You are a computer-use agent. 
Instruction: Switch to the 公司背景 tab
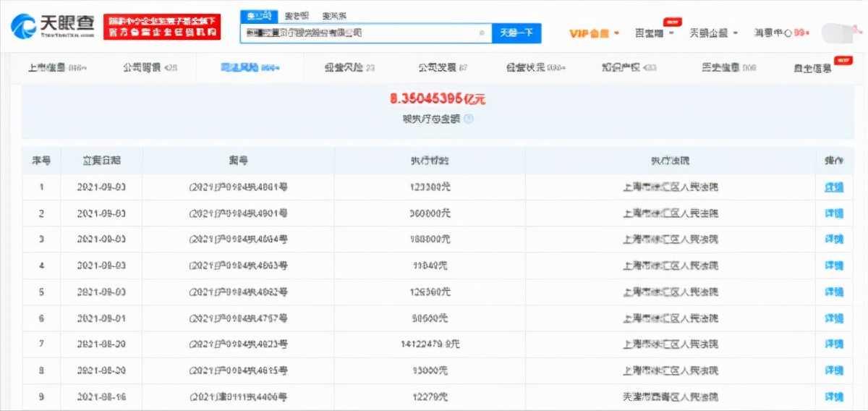pyautogui.click(x=150, y=68)
